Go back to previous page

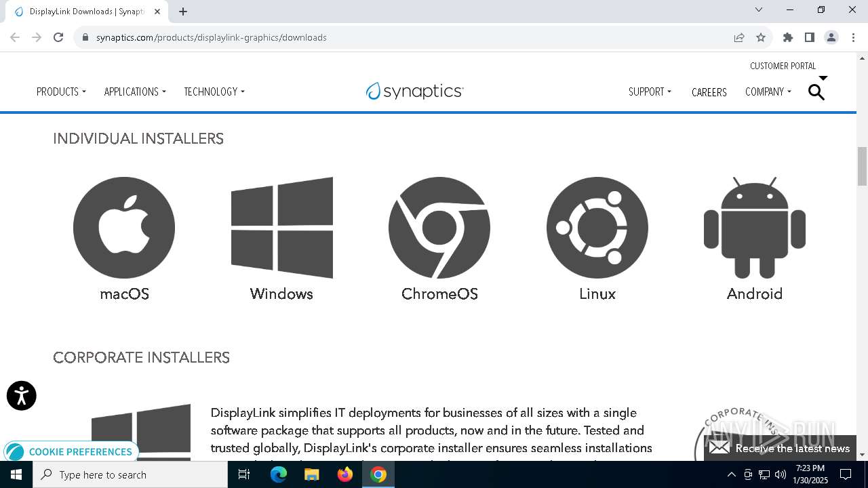point(15,37)
